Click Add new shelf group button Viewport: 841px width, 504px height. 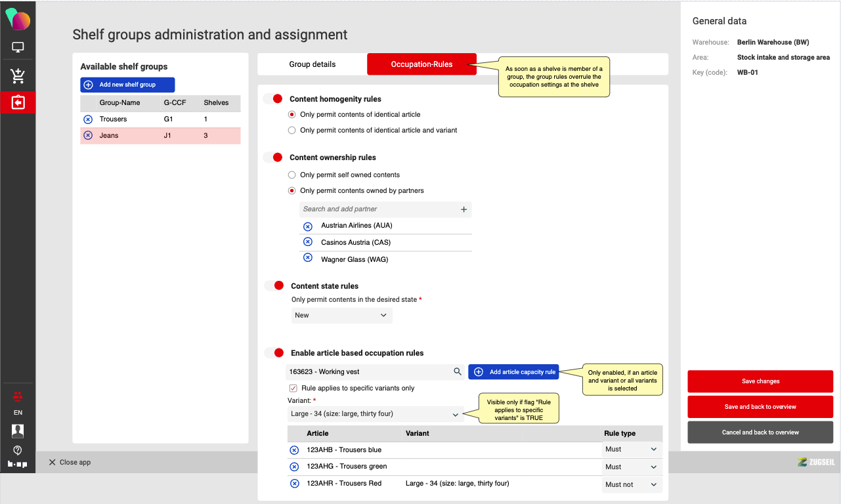point(127,85)
